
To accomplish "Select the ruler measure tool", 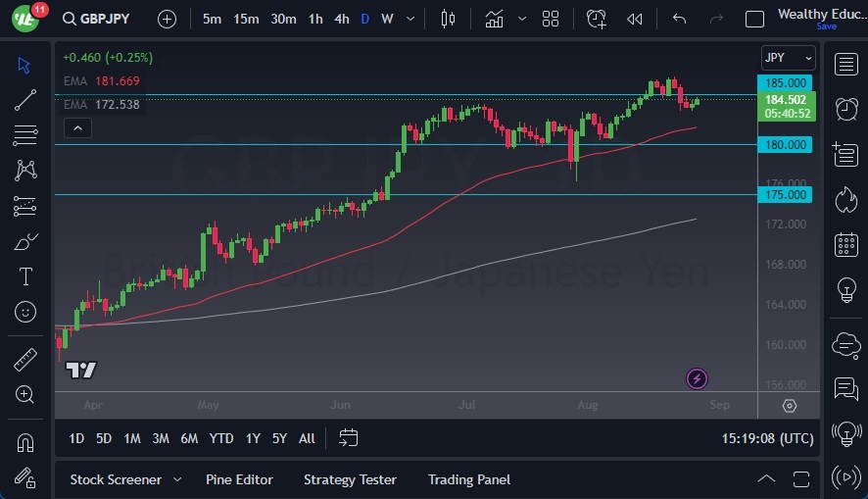I will tap(25, 360).
